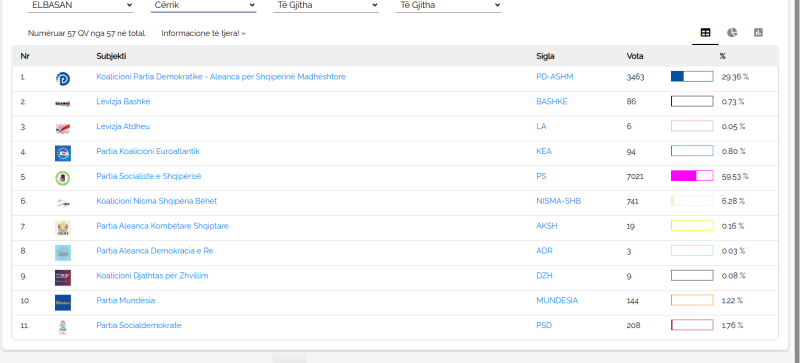
Task: Click the BASHKË sigla link
Action: tap(552, 102)
